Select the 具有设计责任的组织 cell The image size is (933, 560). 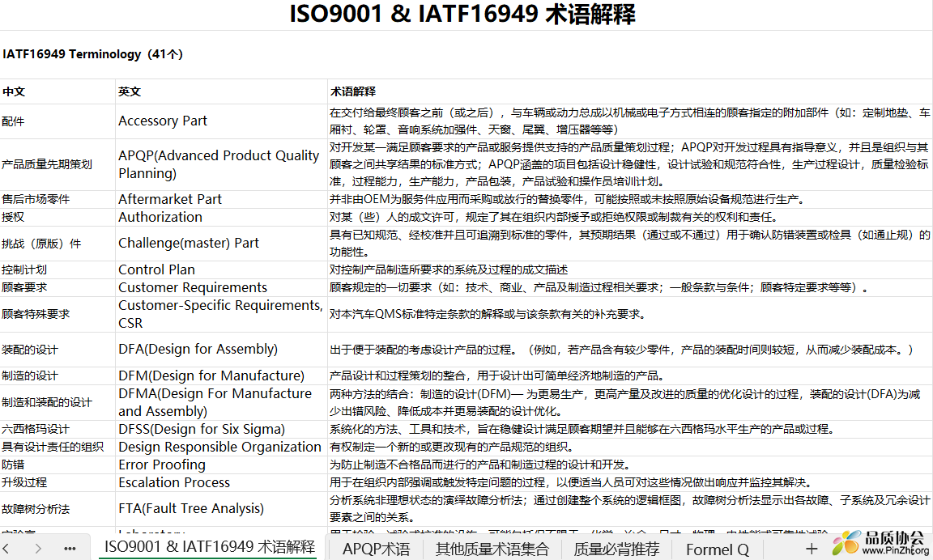58,447
